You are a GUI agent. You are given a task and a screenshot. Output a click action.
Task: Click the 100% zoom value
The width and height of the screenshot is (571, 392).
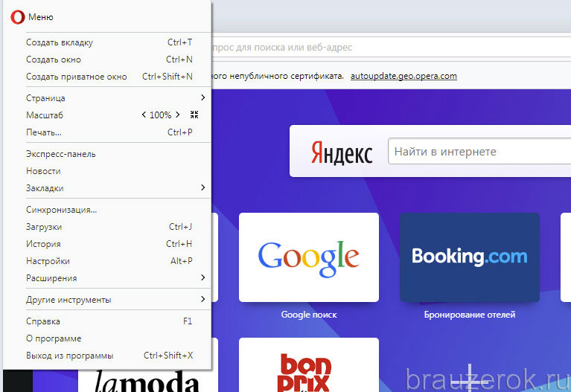coord(160,115)
